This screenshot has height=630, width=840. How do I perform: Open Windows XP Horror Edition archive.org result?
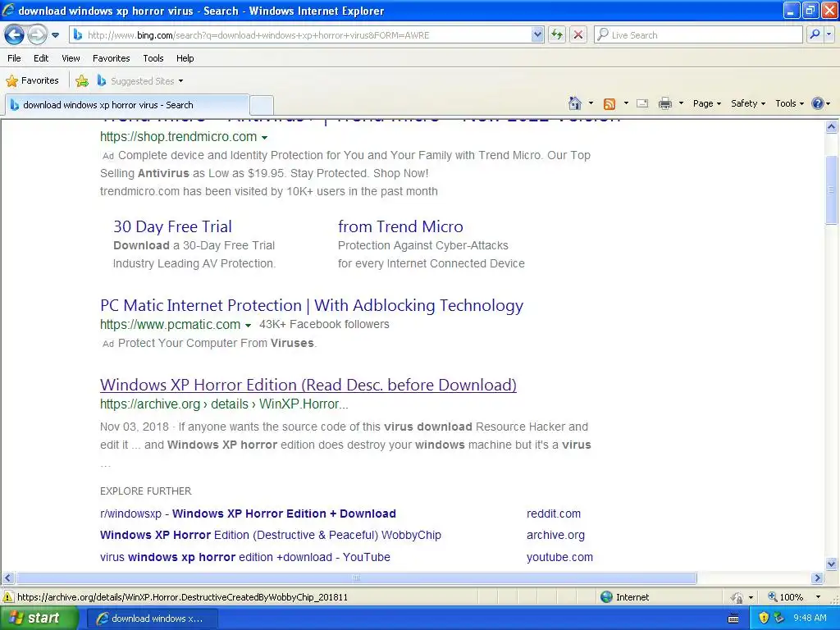[308, 386]
